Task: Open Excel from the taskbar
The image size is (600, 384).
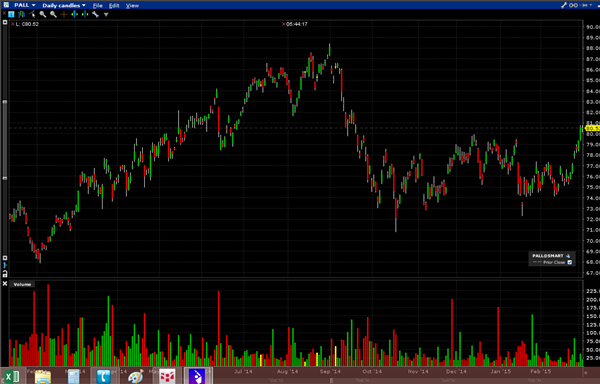Action: pos(11,376)
